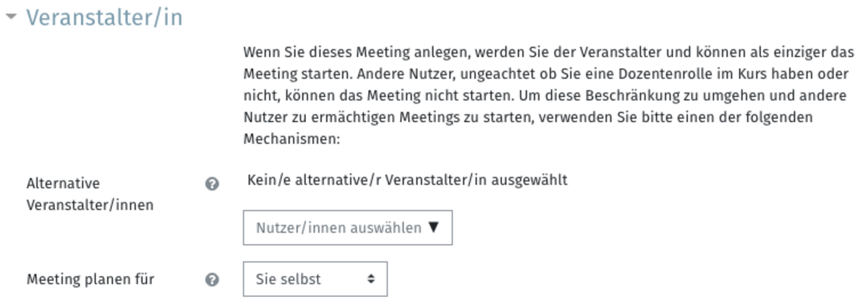Click the up-down arrows in Sie selbst select
This screenshot has height=307, width=868.
(371, 279)
